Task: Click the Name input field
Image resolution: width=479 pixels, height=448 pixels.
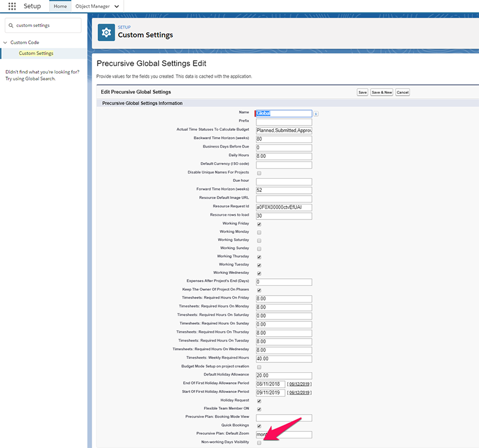Action: click(284, 114)
